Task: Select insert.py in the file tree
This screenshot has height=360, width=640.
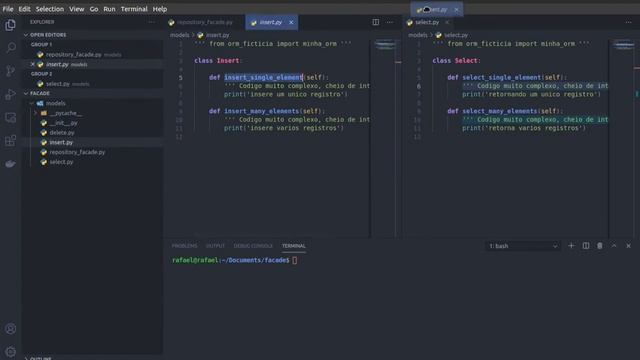Action: pos(61,142)
